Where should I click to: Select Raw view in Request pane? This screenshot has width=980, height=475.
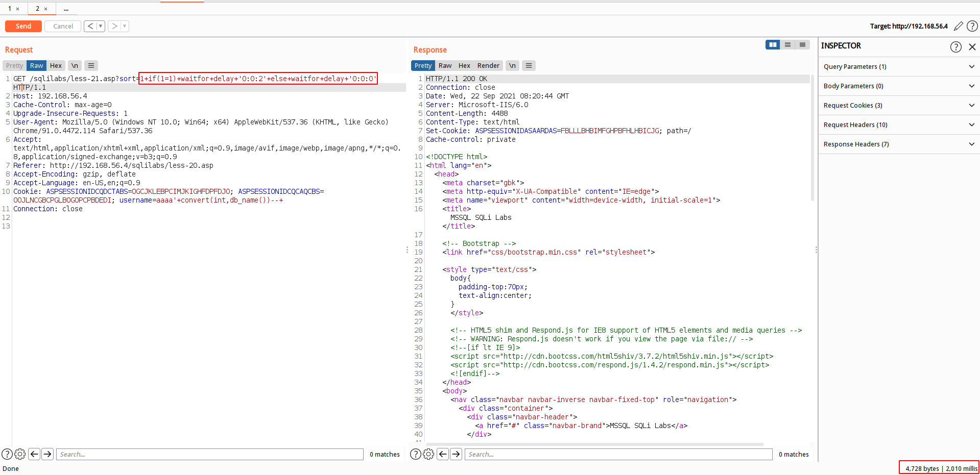point(36,65)
